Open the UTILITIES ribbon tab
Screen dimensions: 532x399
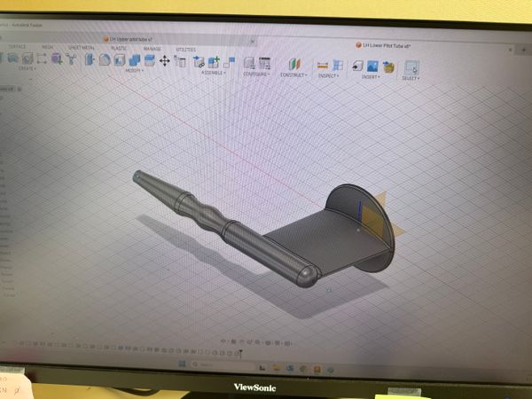185,50
